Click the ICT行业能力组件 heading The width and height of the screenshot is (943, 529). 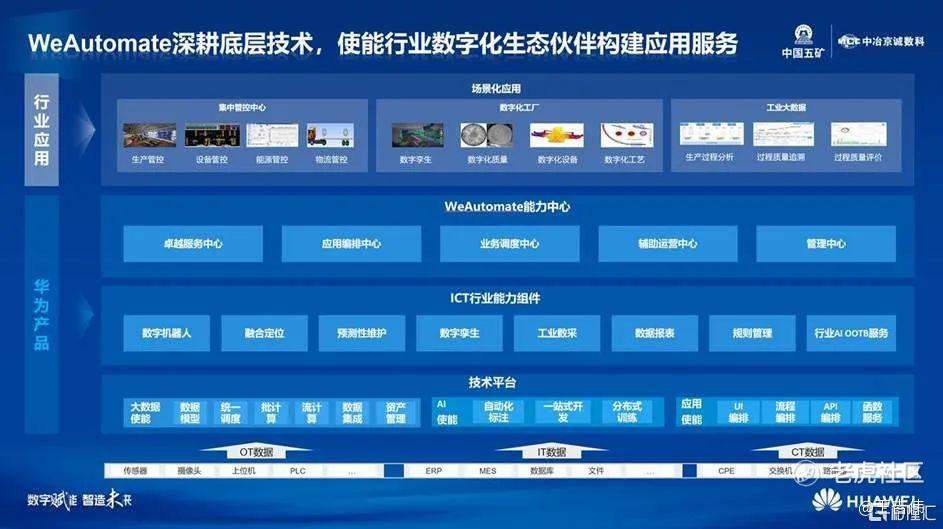coord(495,298)
